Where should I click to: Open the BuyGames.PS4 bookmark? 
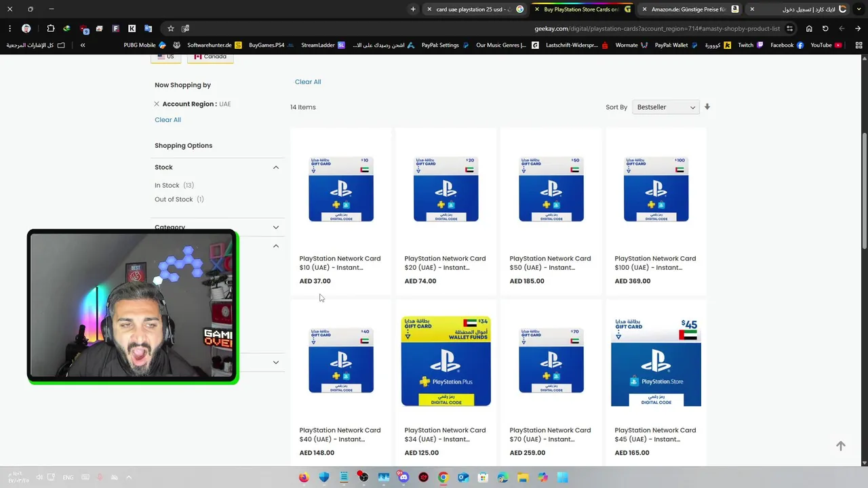pos(271,45)
